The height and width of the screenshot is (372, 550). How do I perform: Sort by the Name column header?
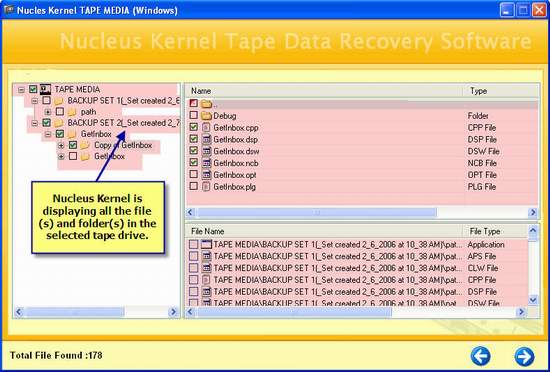pos(325,91)
